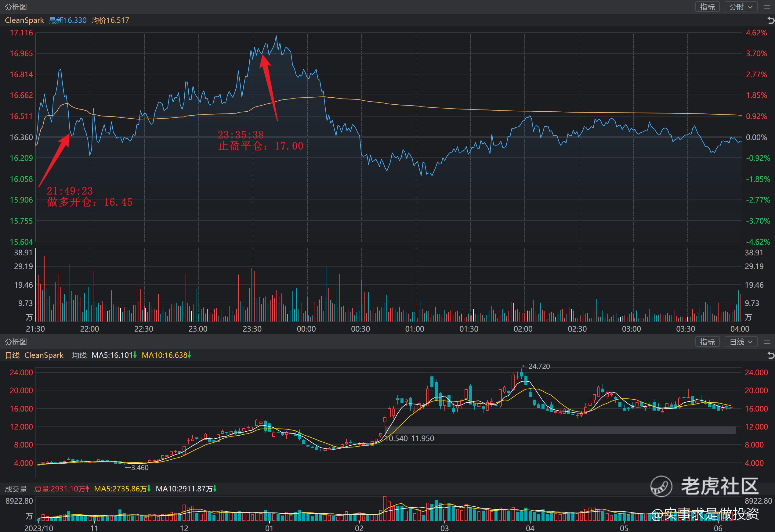Open 指标 indicators for the intraday chart
The image size is (775, 532).
tap(707, 7)
